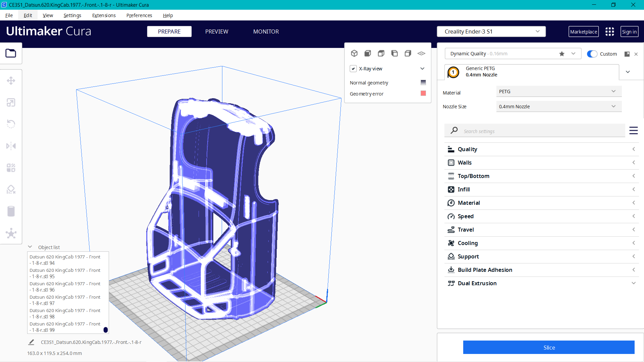Open the Extensions menu
The width and height of the screenshot is (644, 362).
click(104, 15)
